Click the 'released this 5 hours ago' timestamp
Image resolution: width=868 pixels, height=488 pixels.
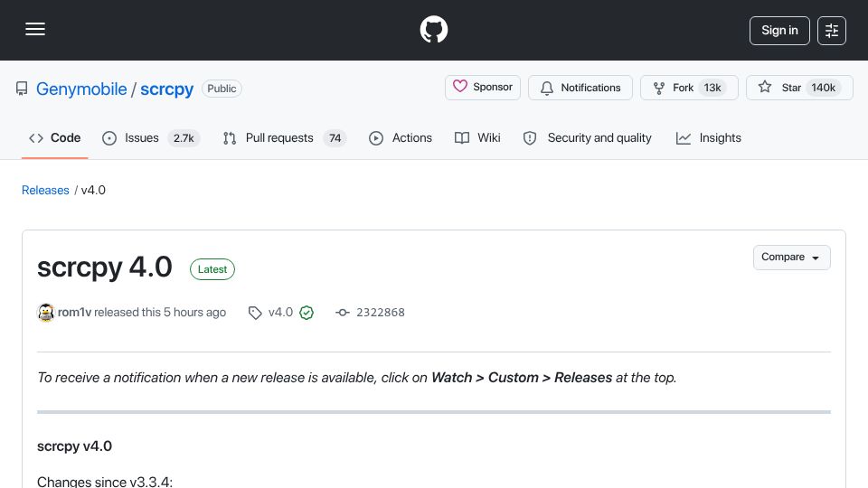pyautogui.click(x=160, y=312)
